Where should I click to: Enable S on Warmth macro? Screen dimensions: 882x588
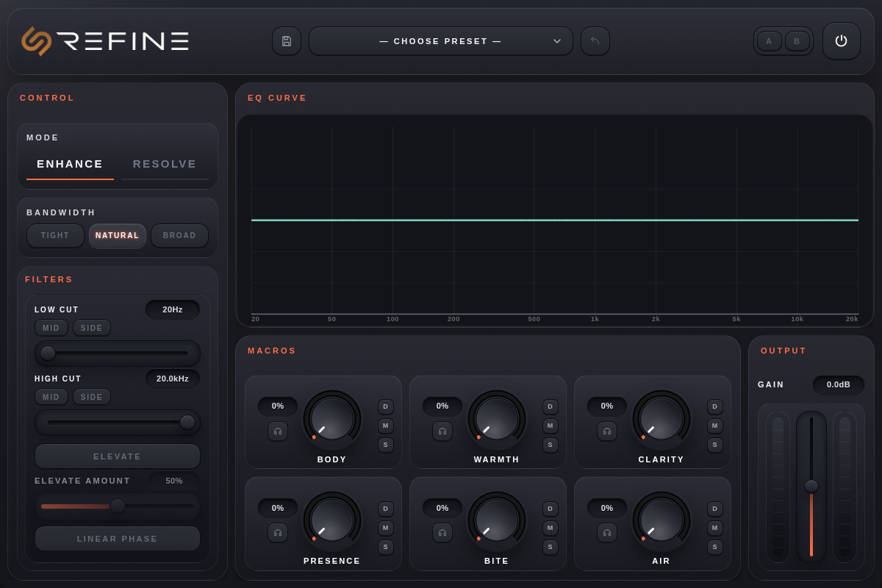[x=551, y=445]
